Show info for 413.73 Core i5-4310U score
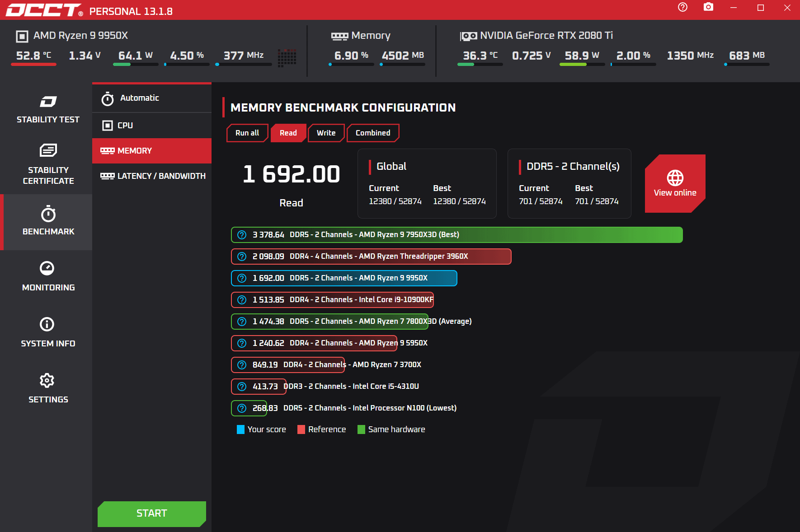Screen dimensions: 800x532 pyautogui.click(x=242, y=387)
